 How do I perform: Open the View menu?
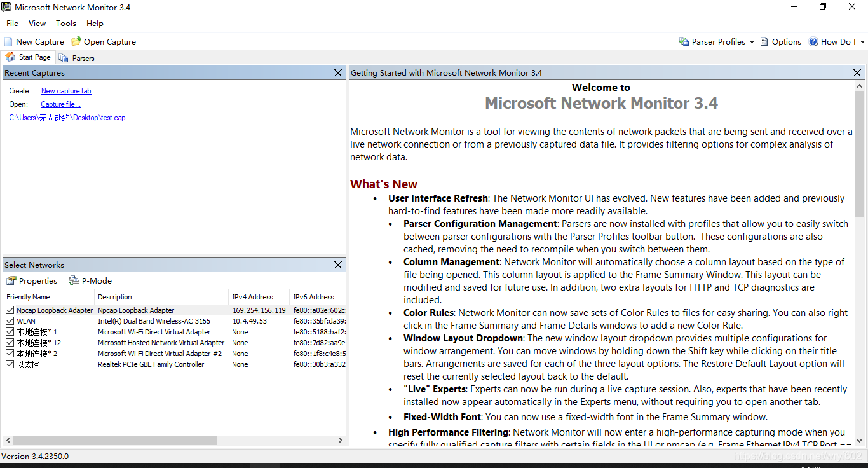(37, 24)
